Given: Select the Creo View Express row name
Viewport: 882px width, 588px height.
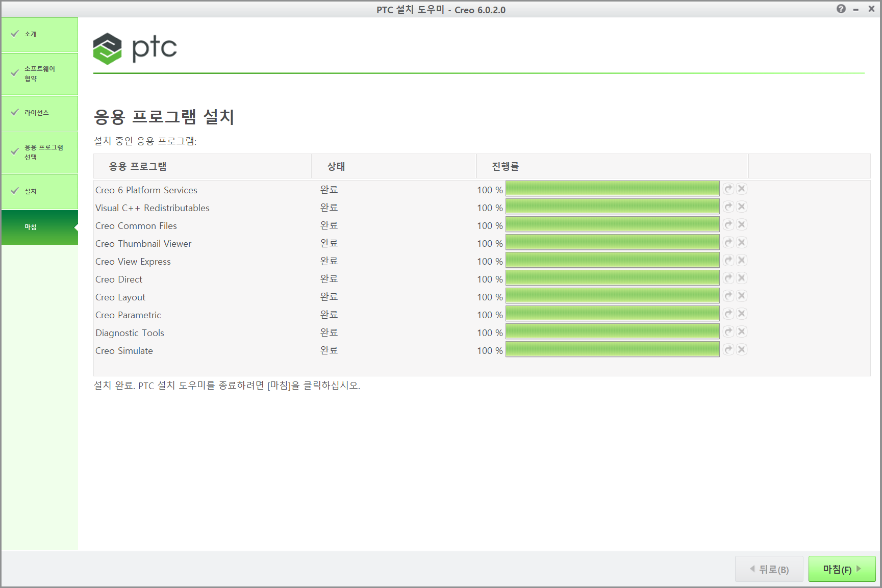Looking at the screenshot, I should point(133,262).
